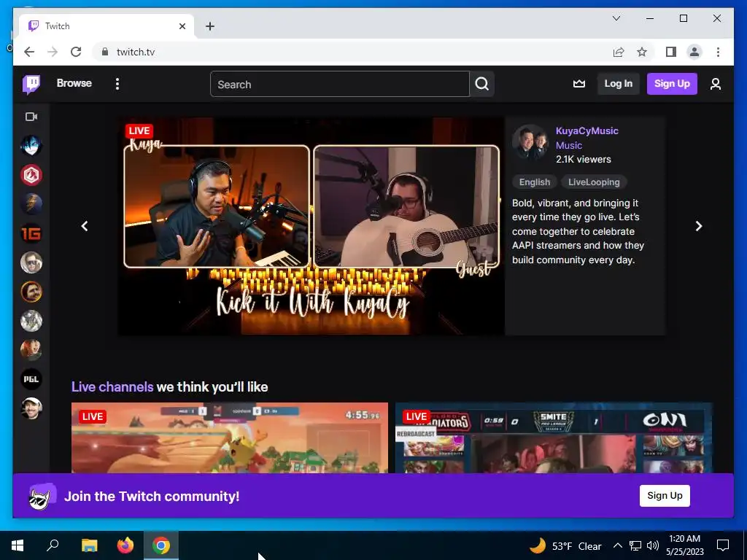
Task: Open the white cap man avatar channel
Action: coord(31,408)
